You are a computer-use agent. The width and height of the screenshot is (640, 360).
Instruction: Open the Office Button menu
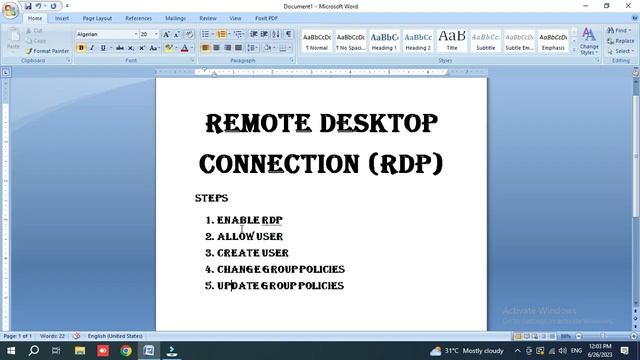click(x=10, y=10)
